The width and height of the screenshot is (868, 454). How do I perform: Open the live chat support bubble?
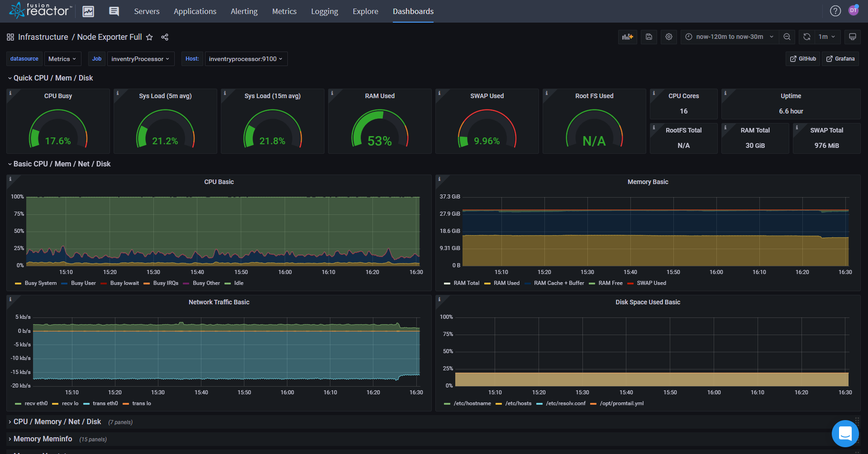[845, 433]
